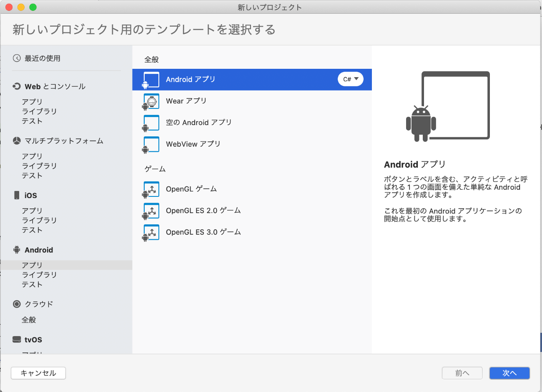This screenshot has width=542, height=392.
Task: Select ライブラリ under Android
Action: coord(39,275)
